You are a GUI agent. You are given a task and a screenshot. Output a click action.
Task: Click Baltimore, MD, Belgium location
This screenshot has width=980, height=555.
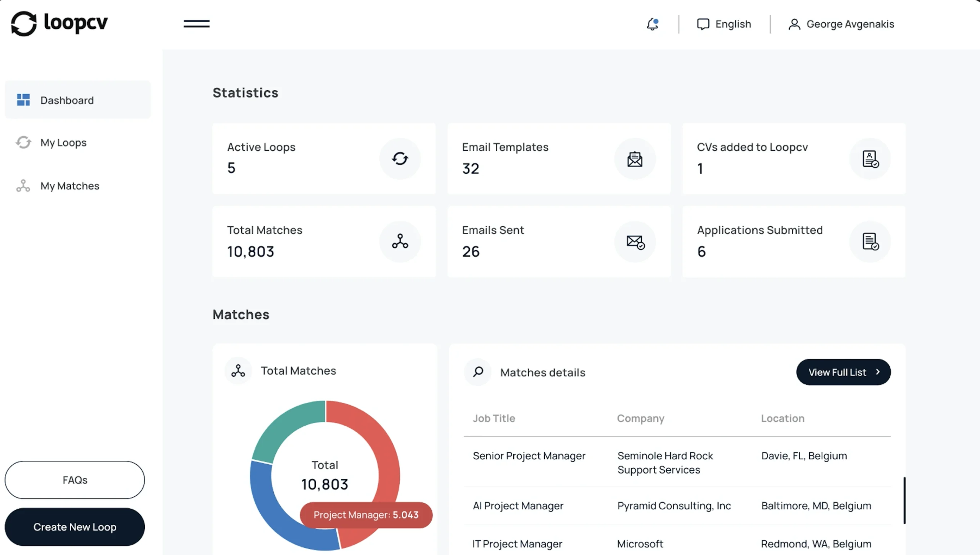click(x=816, y=506)
